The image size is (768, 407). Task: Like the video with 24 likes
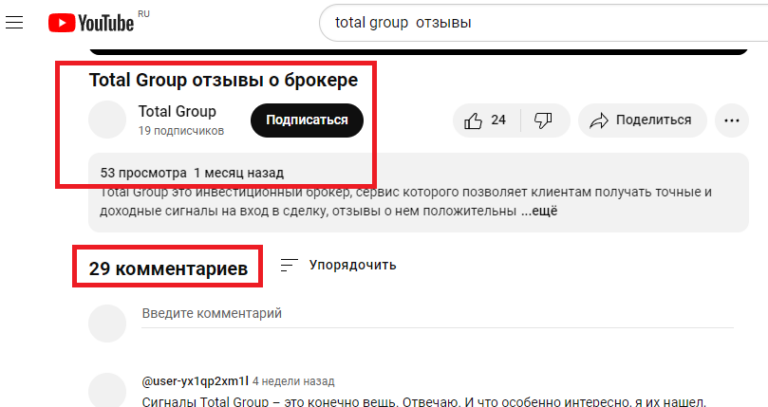pos(484,120)
